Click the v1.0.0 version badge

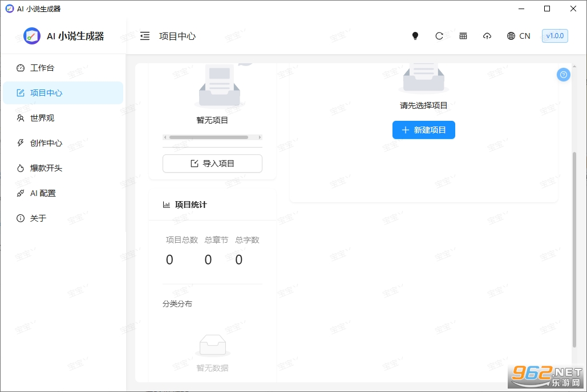pos(555,36)
